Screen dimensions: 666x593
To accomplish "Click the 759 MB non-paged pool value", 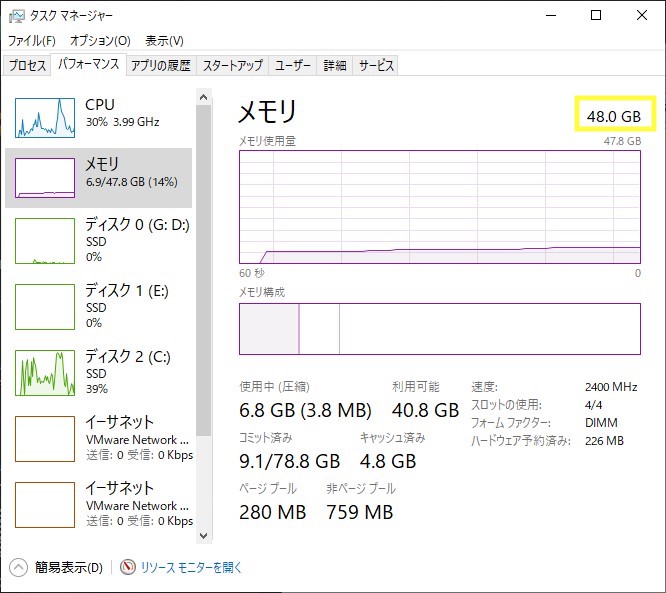I will point(360,512).
